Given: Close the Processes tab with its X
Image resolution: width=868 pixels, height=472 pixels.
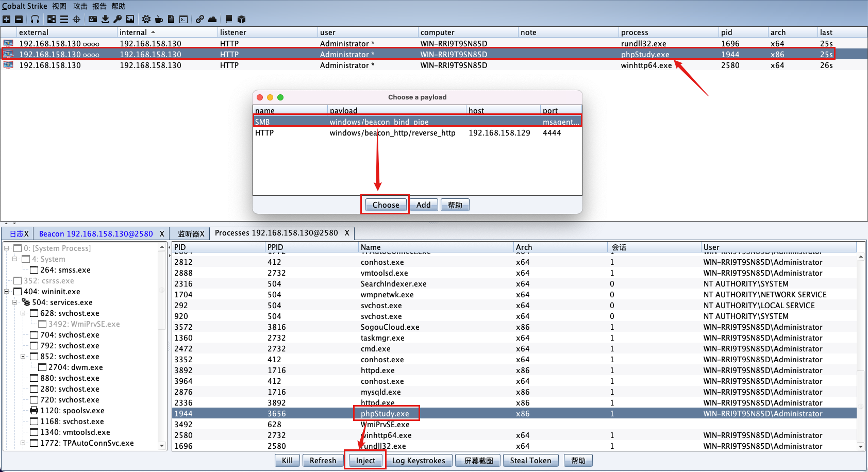Looking at the screenshot, I should (347, 233).
